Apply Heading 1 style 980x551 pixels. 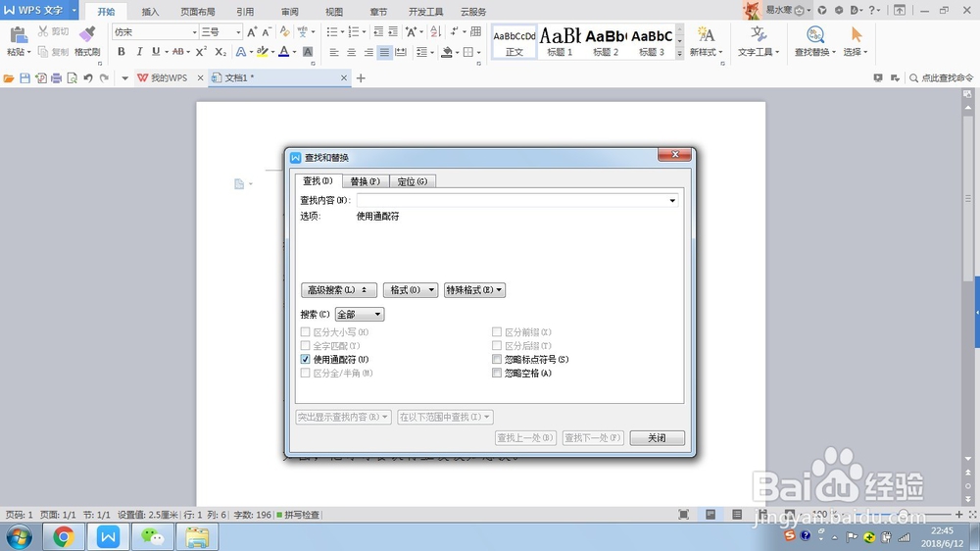(x=560, y=41)
